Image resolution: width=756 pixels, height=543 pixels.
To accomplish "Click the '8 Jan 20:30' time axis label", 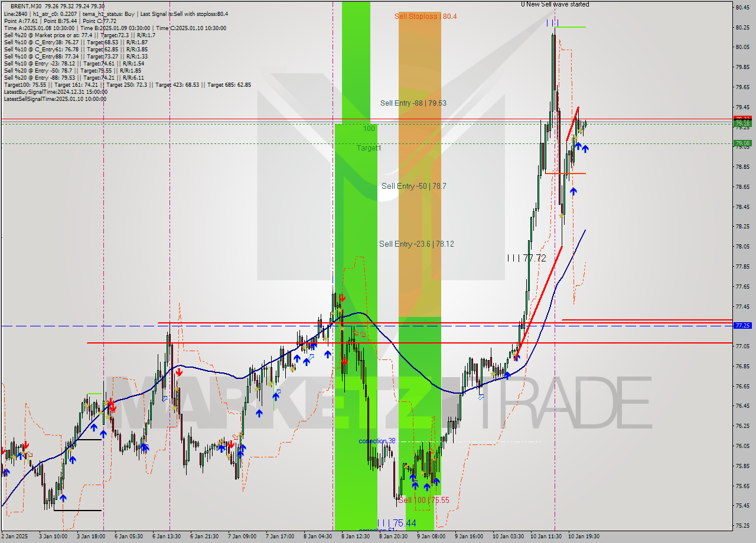I will (393, 537).
